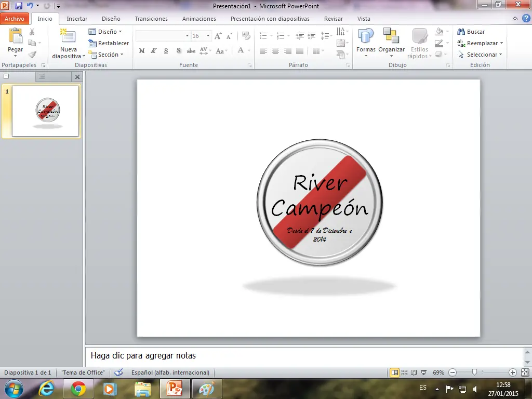
Task: Open the Estilos rápidos gallery
Action: [419, 44]
